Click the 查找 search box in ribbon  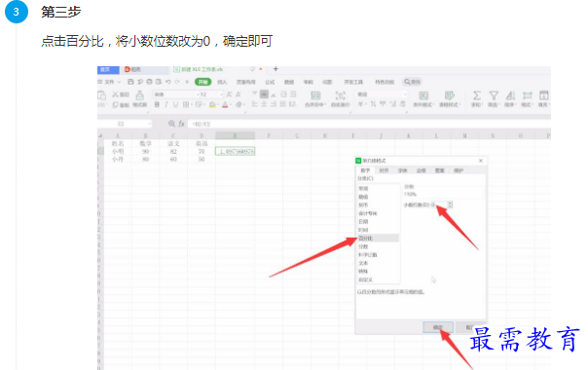[x=413, y=82]
